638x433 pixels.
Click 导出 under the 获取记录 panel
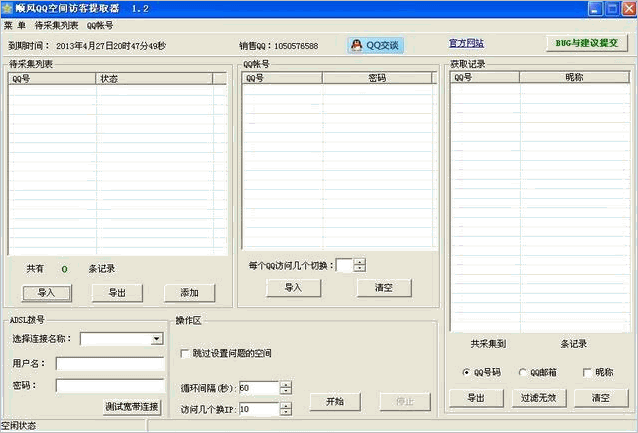476,398
